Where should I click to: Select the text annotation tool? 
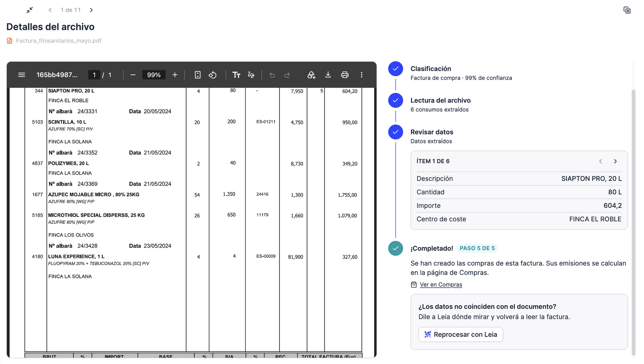tap(236, 75)
